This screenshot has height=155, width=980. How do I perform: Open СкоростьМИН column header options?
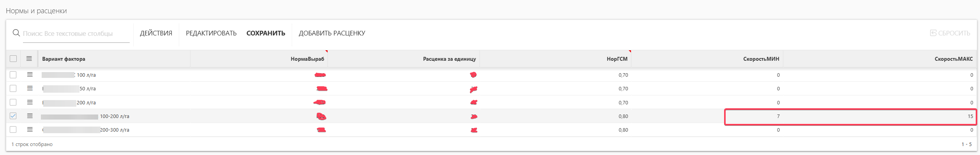(x=761, y=59)
